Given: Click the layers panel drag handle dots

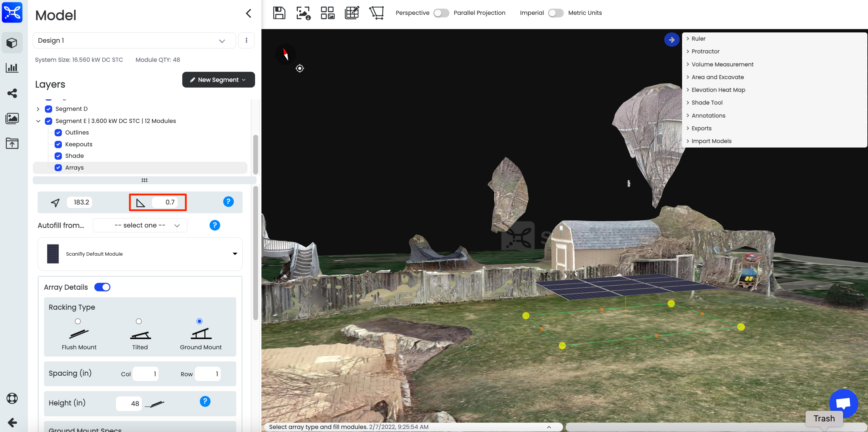Looking at the screenshot, I should pyautogui.click(x=145, y=181).
